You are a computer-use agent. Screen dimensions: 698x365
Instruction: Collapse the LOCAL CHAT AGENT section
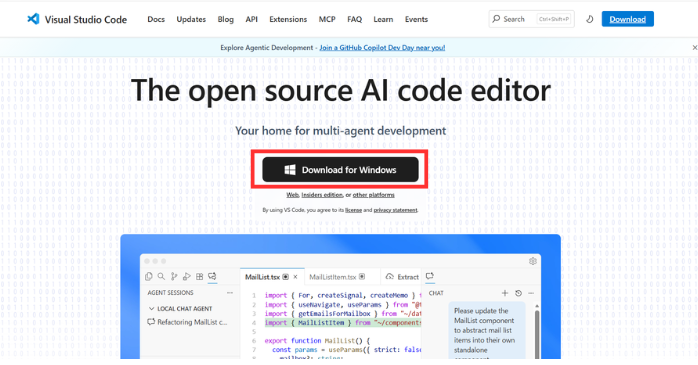point(151,308)
